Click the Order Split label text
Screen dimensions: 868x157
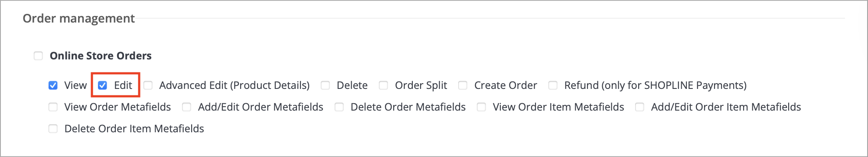421,85
